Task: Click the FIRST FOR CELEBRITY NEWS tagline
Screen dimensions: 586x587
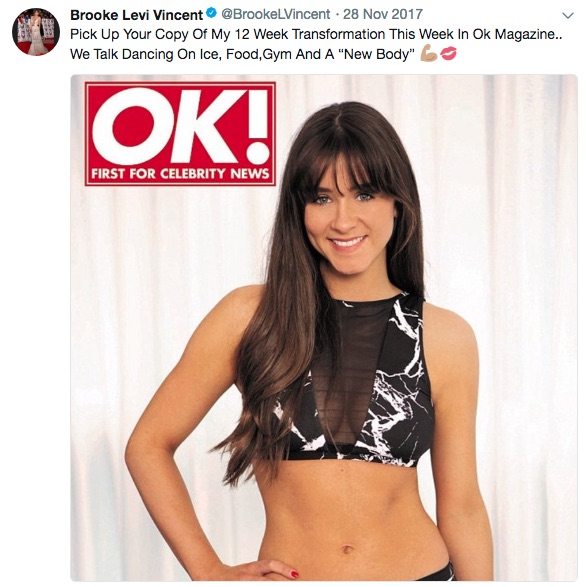Action: click(x=180, y=174)
